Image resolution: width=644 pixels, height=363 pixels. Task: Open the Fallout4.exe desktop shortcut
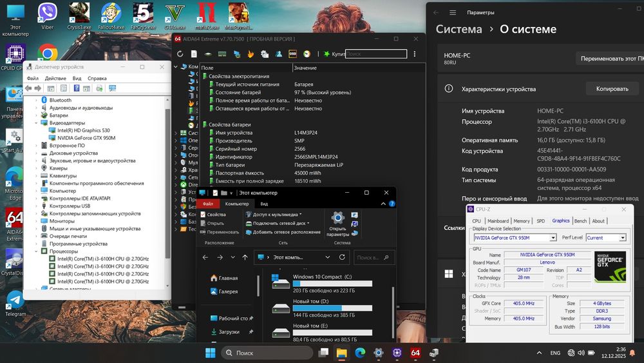coord(111,17)
